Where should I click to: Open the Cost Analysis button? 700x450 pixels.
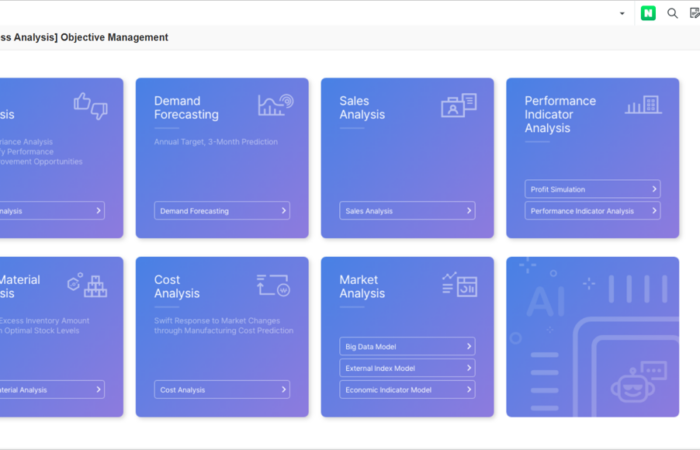[222, 390]
